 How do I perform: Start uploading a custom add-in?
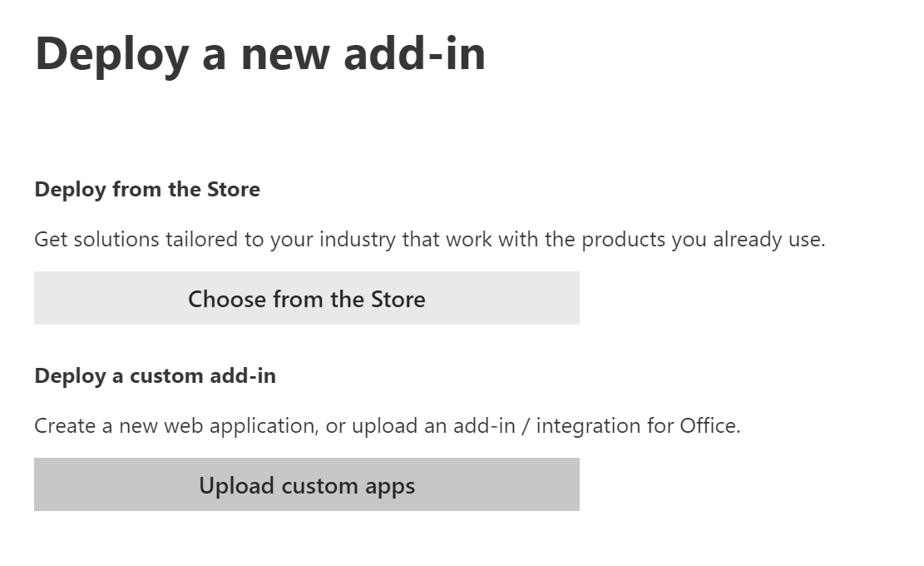point(306,484)
